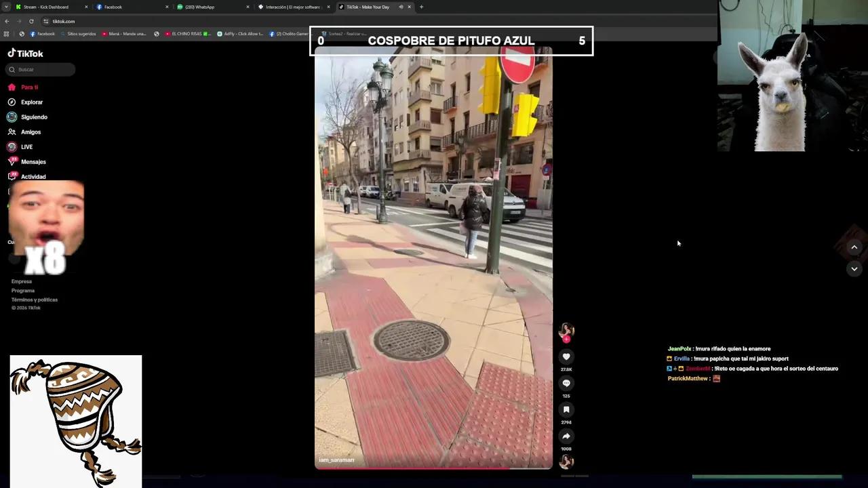This screenshot has width=868, height=488.
Task: Switch to the WhatsApp tab
Action: pos(200,7)
